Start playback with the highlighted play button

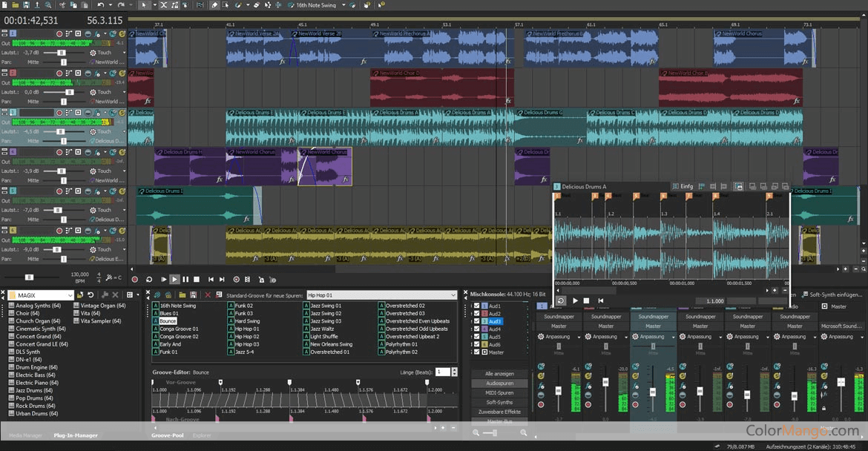[174, 280]
